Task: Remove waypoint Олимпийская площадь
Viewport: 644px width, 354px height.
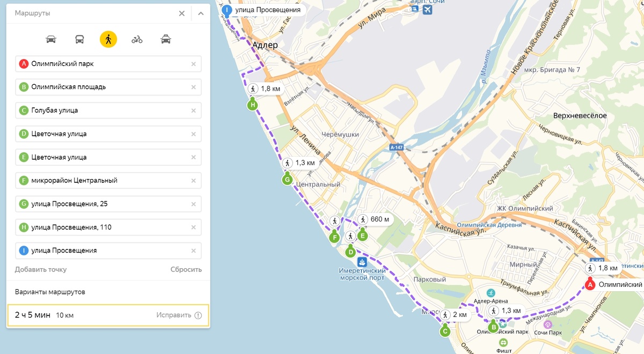Action: tap(194, 87)
